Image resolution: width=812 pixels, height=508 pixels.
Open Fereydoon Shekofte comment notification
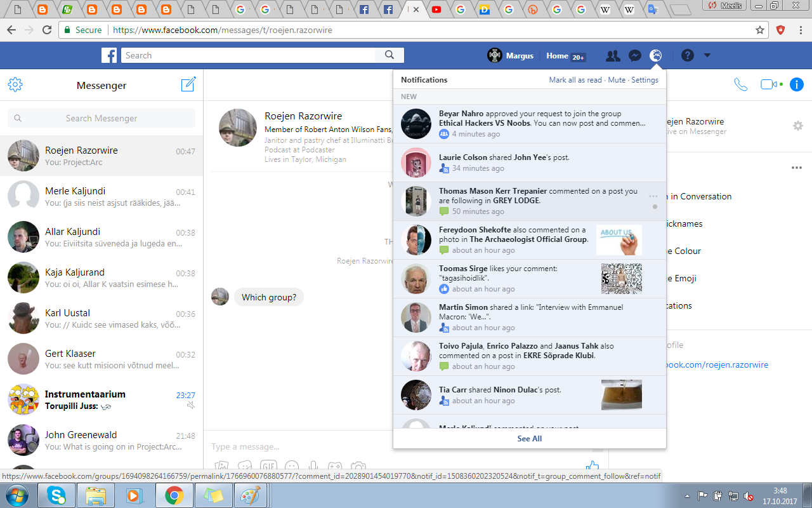530,240
